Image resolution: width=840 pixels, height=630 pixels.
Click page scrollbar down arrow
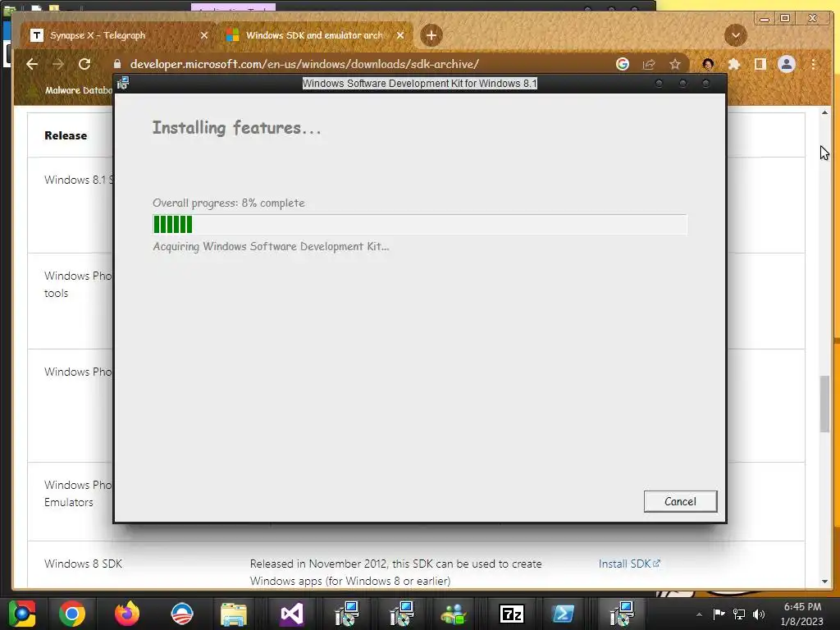(x=824, y=582)
